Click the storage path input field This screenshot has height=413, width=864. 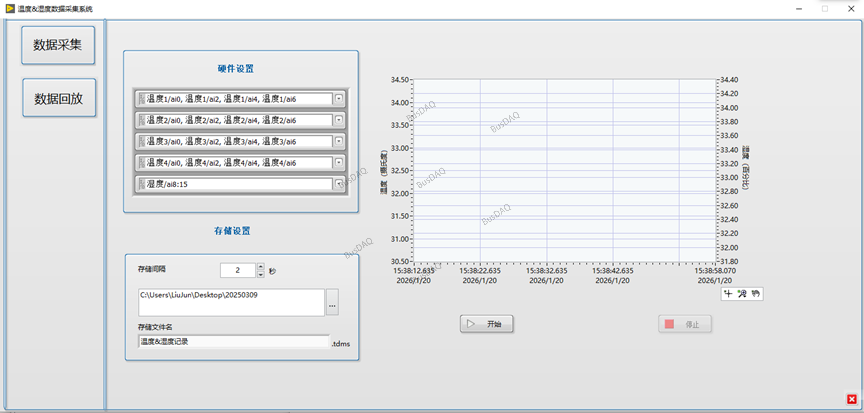[x=230, y=302]
